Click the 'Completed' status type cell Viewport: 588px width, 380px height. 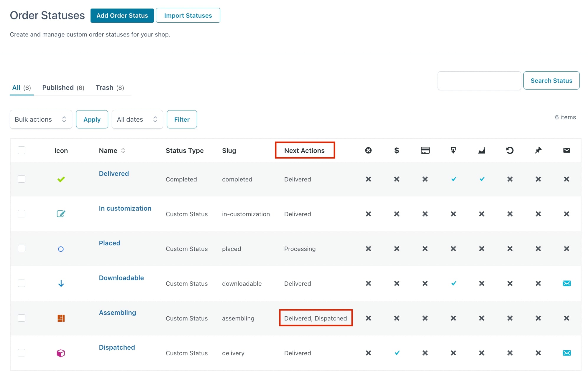[181, 179]
